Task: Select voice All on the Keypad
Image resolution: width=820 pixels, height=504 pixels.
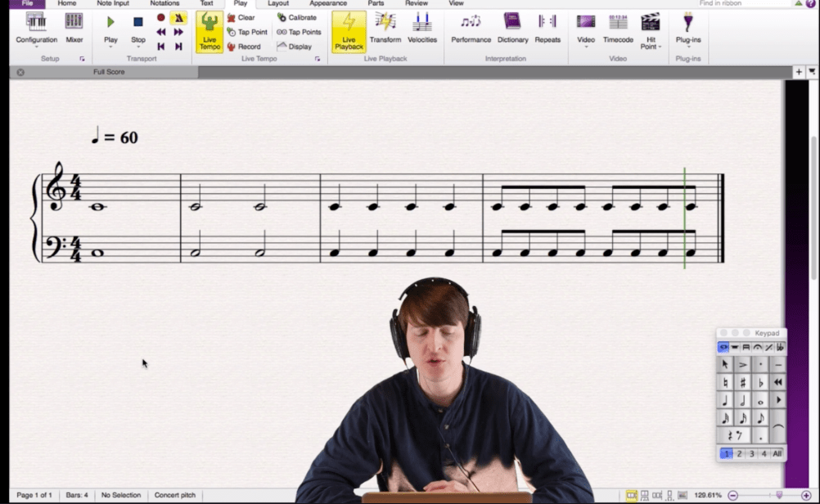Action: (x=777, y=453)
